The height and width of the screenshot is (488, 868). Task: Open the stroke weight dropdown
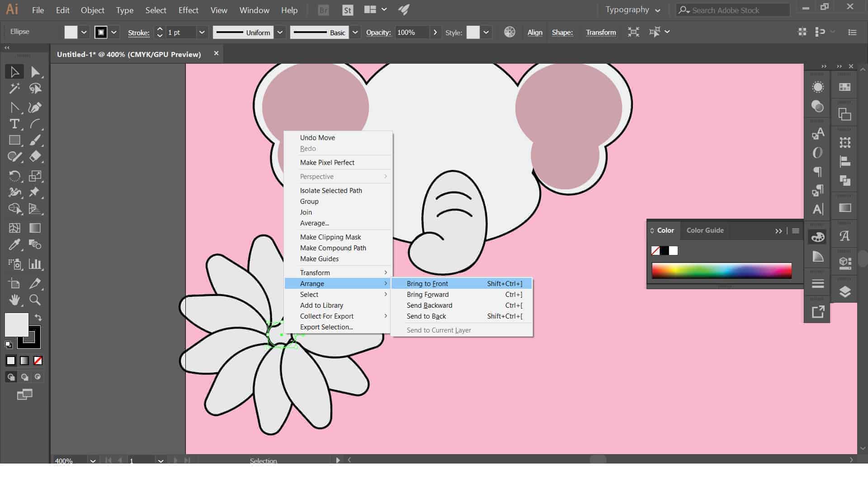202,32
